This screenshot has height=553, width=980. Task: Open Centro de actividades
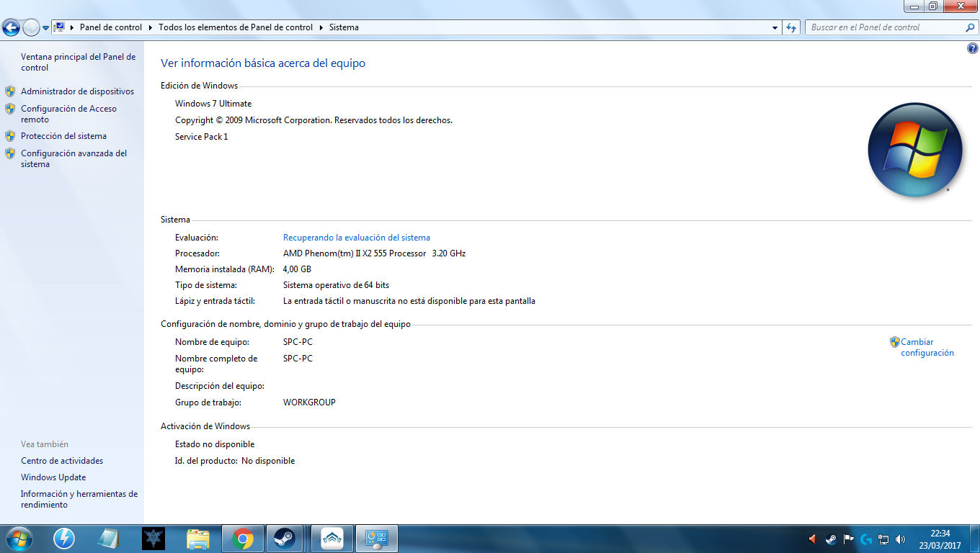(62, 461)
